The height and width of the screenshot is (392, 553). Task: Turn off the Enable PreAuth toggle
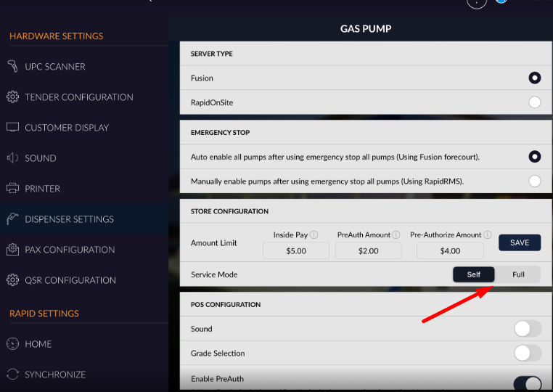528,383
